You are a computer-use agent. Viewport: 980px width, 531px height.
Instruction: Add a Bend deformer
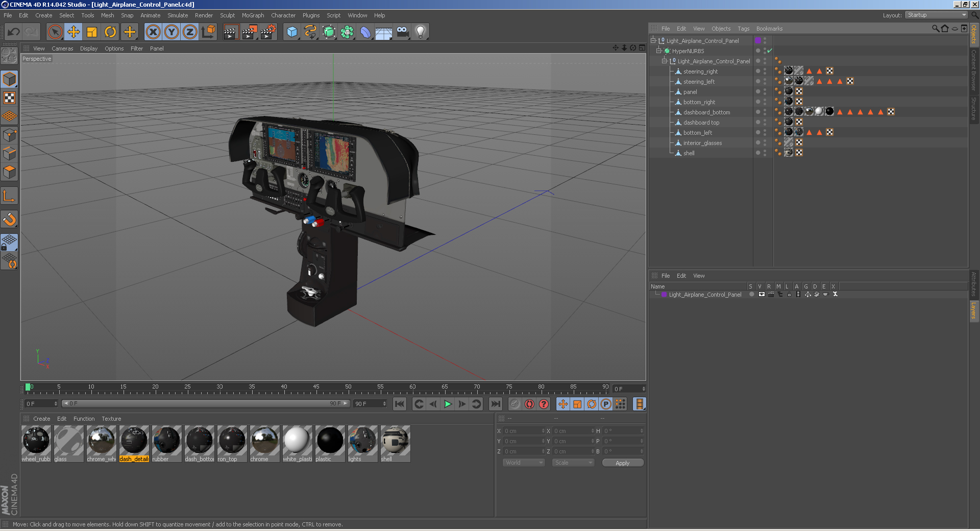tap(365, 32)
